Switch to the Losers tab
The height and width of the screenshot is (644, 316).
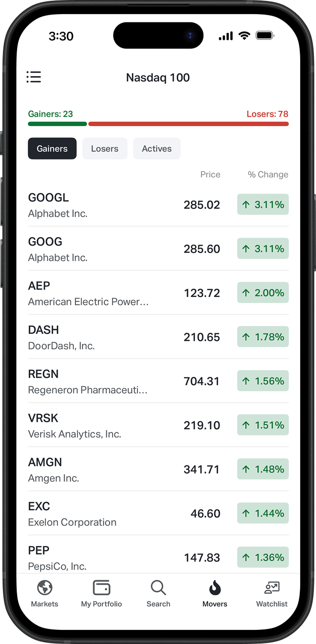tap(105, 149)
